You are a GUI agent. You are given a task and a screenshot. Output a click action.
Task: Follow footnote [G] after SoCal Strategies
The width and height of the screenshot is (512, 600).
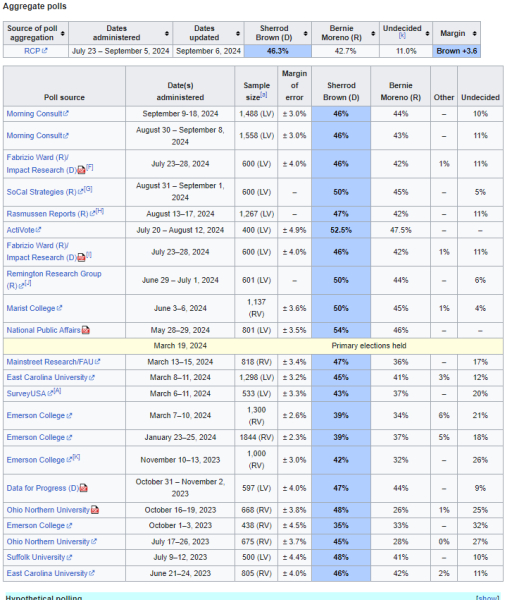pos(88,189)
